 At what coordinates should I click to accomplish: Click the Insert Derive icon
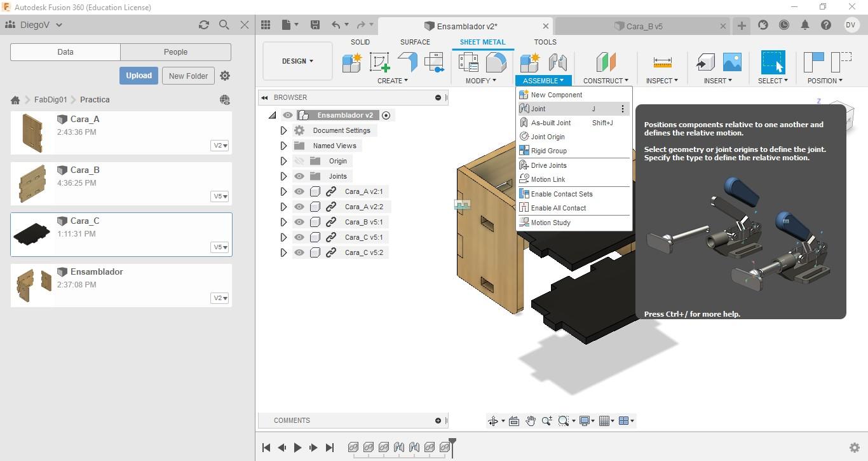coord(705,62)
